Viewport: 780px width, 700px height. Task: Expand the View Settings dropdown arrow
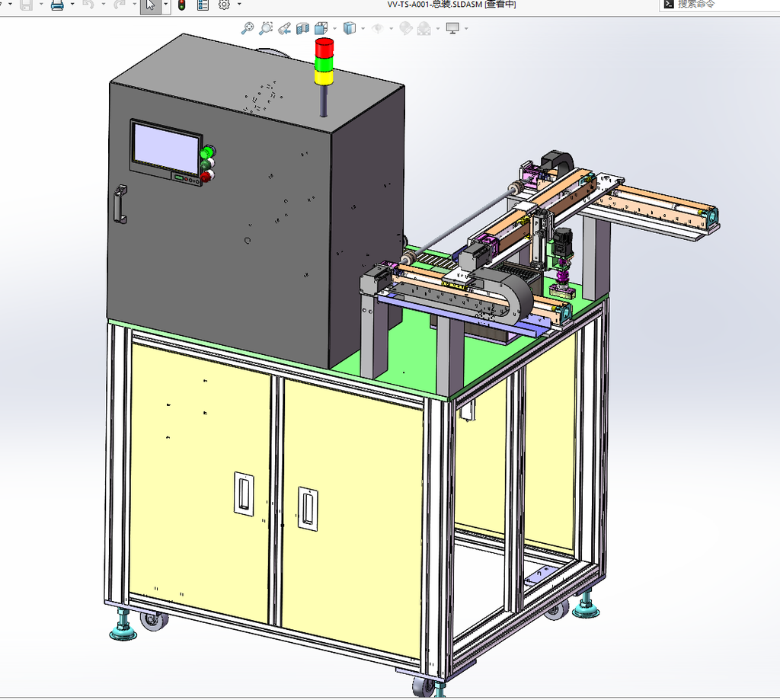[x=466, y=28]
